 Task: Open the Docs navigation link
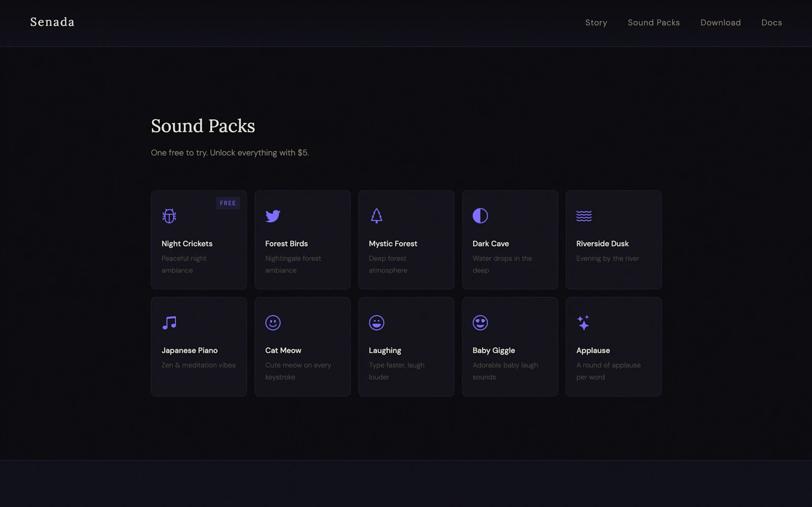click(771, 23)
